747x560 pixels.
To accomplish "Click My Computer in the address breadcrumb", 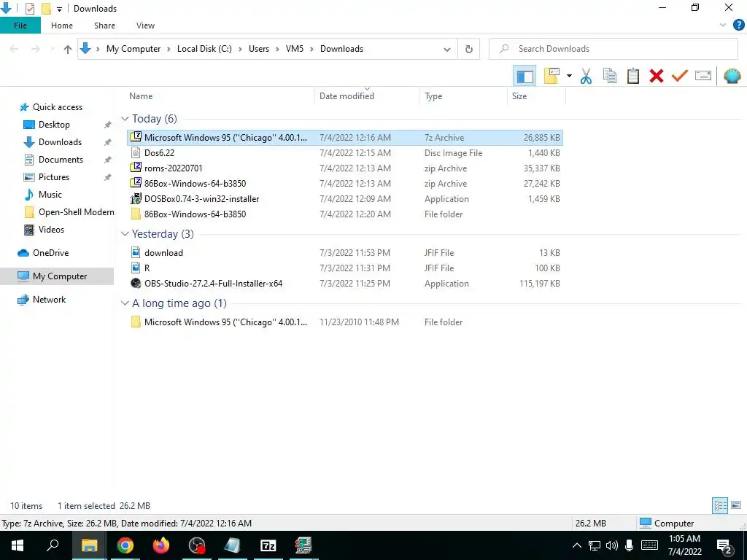I will (x=133, y=49).
